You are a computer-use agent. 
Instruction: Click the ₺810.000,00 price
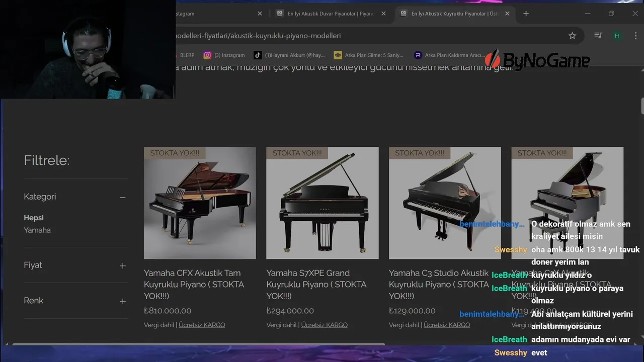click(168, 311)
